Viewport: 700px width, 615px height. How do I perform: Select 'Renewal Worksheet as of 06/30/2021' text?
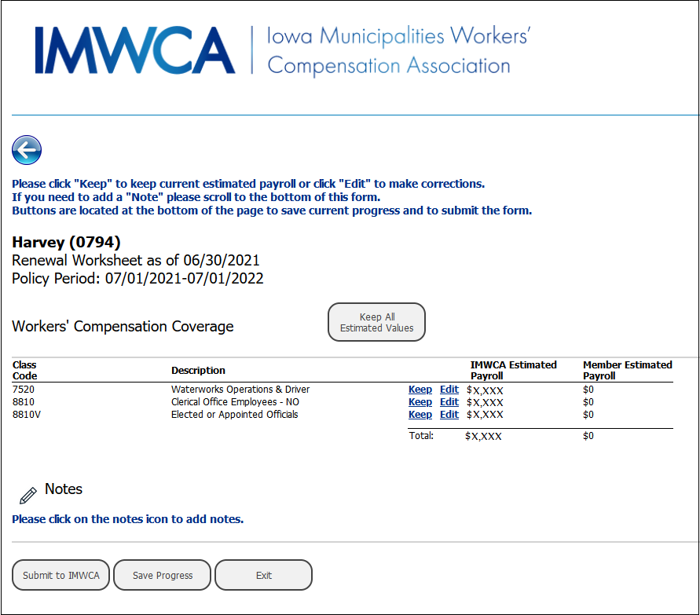(x=136, y=260)
